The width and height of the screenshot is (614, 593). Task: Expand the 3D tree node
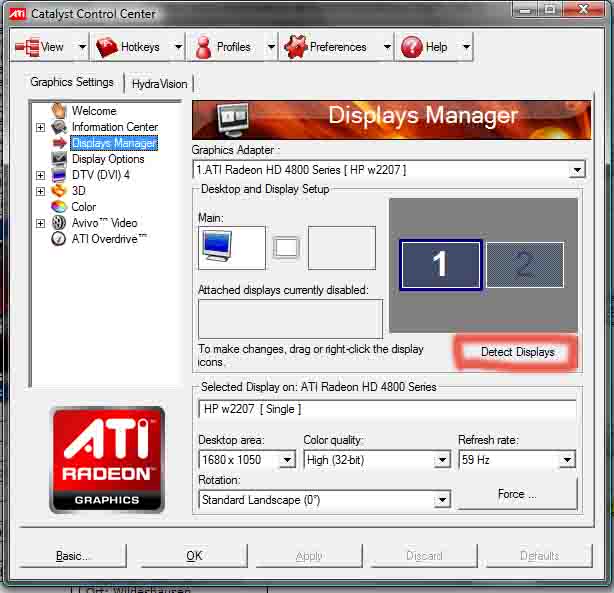click(x=40, y=191)
